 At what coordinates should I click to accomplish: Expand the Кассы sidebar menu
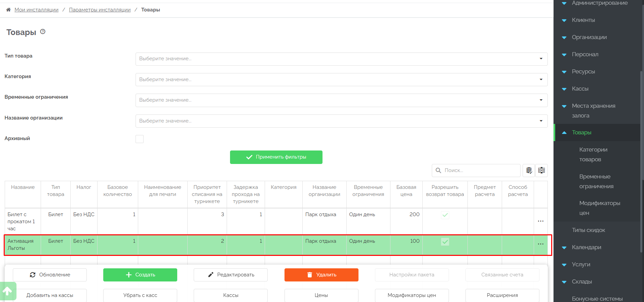tap(580, 89)
